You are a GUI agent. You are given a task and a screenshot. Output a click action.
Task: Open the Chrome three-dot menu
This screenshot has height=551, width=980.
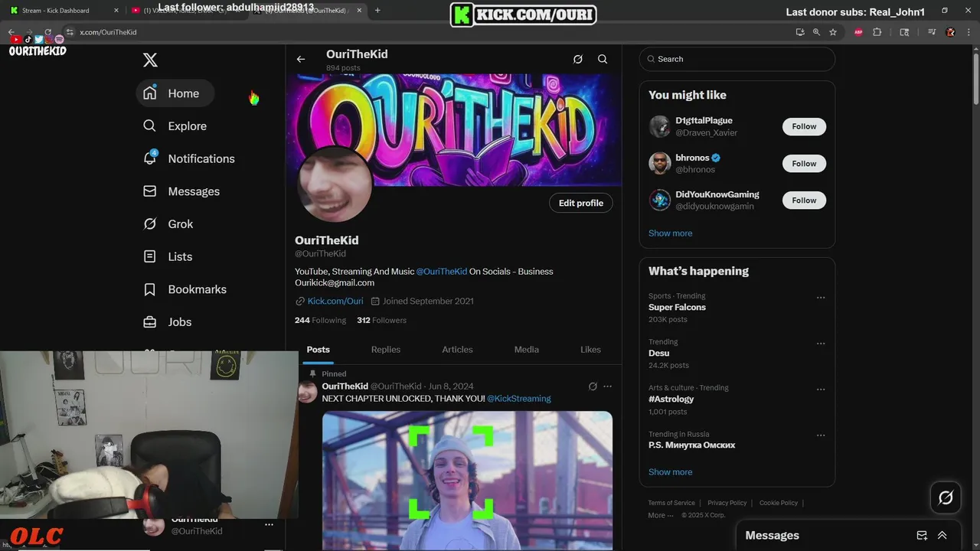[x=969, y=32]
